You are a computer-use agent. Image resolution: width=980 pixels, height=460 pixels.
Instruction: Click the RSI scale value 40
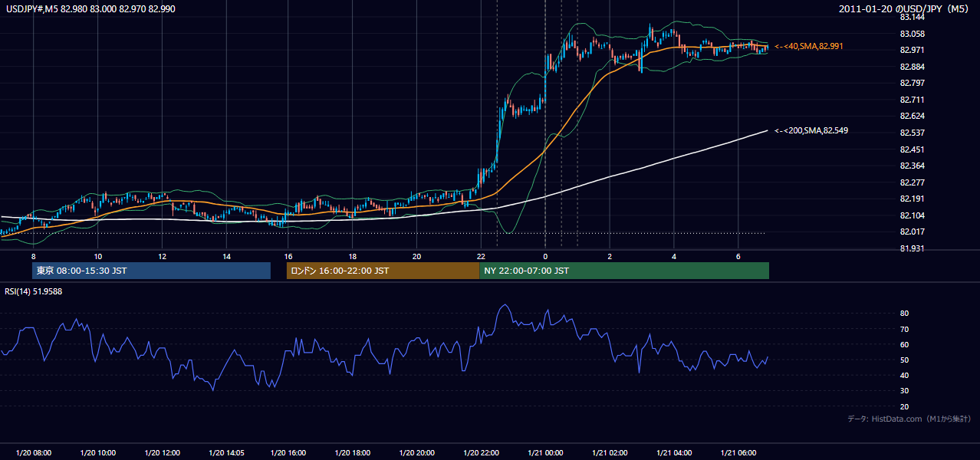(x=904, y=376)
